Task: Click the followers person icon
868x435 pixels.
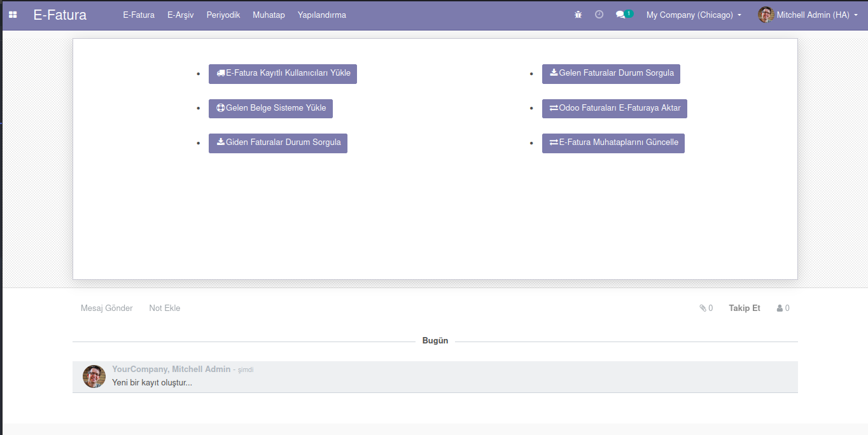Action: click(x=780, y=308)
